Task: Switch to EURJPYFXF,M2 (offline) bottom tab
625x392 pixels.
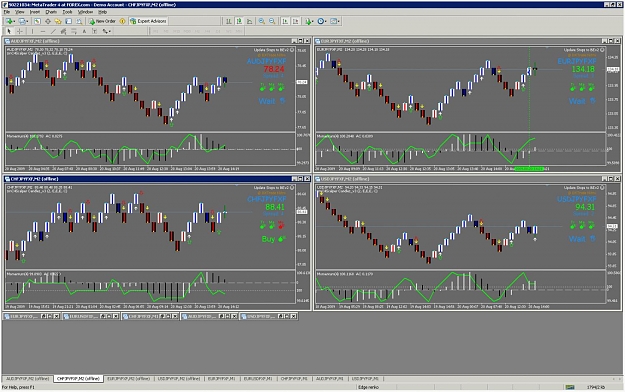Action: (x=128, y=378)
